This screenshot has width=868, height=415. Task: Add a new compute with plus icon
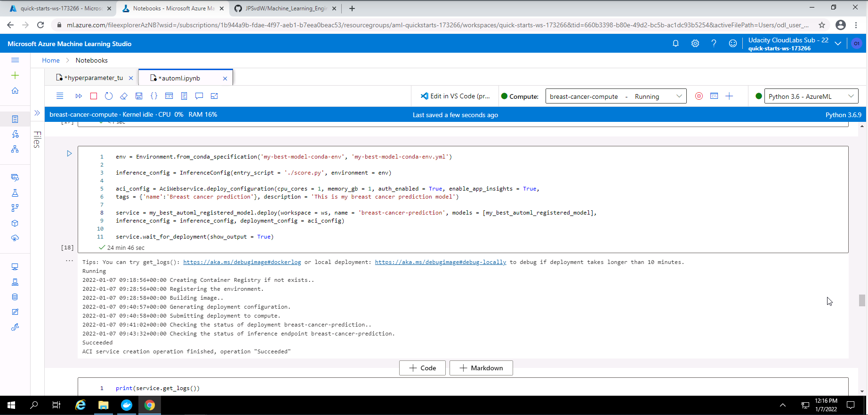click(x=729, y=96)
